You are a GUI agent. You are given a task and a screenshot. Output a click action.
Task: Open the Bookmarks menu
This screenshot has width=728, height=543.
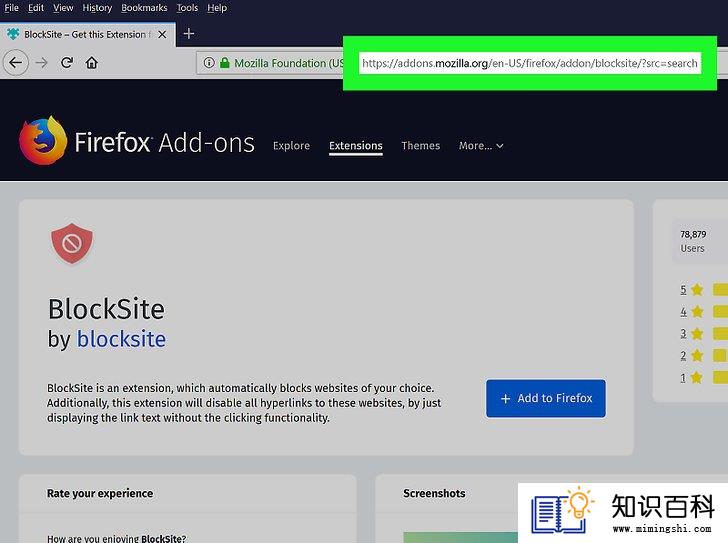pyautogui.click(x=144, y=8)
